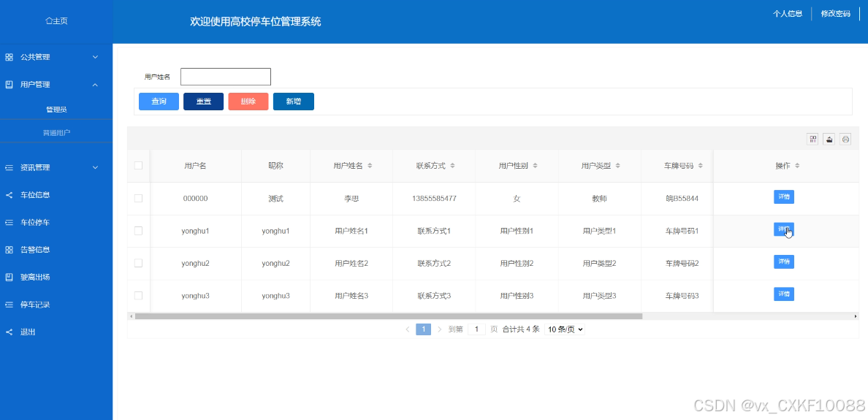Check the row checkbox for yonghu1
The image size is (868, 420).
pyautogui.click(x=138, y=231)
